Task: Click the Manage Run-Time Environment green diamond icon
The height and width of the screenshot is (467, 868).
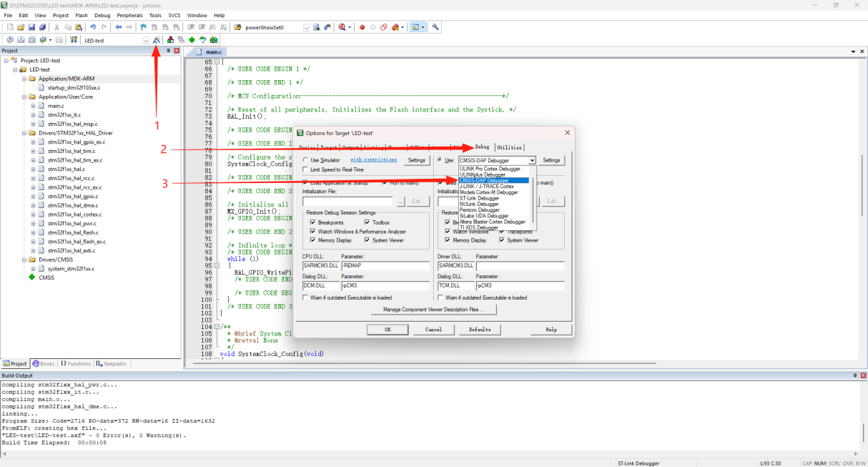Action: point(192,40)
